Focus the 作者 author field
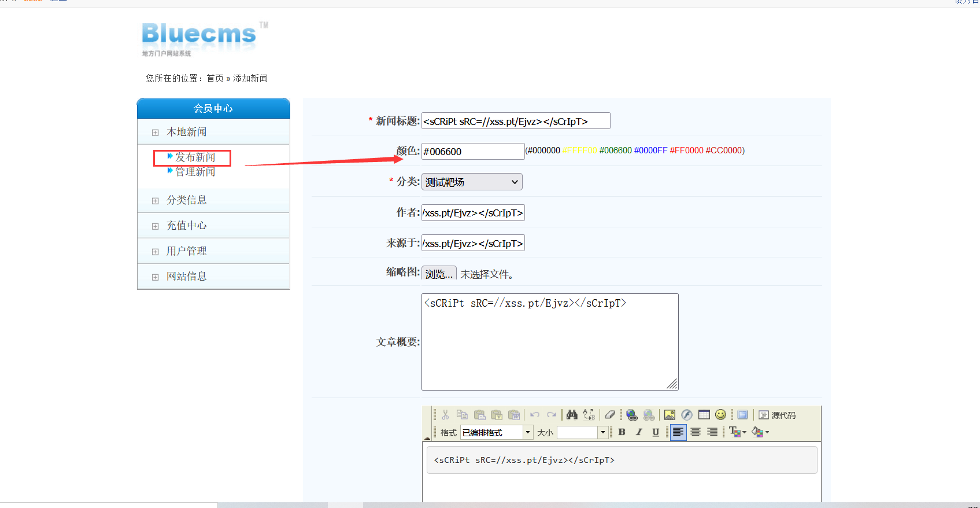Screen dimensions: 980x508 (x=473, y=213)
